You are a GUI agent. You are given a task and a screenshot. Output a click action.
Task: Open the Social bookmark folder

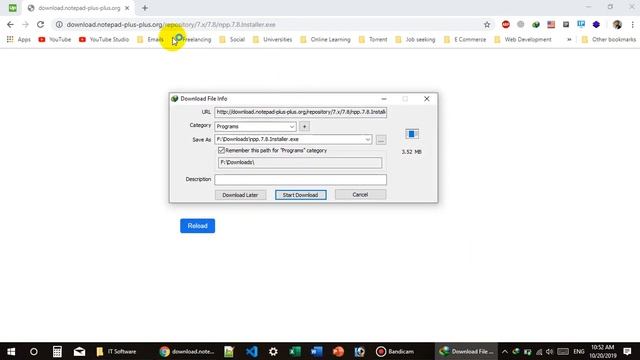coord(232,40)
